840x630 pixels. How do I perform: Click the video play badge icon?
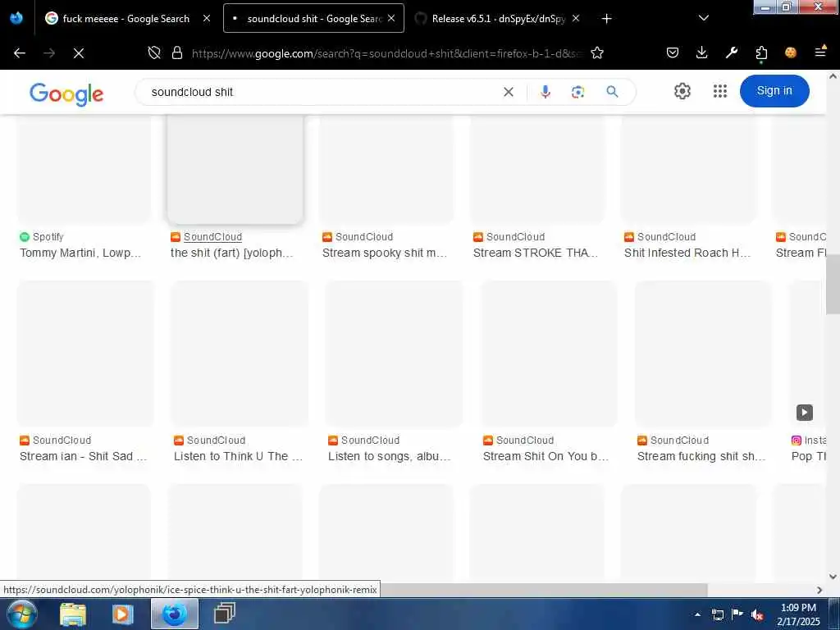coord(804,412)
